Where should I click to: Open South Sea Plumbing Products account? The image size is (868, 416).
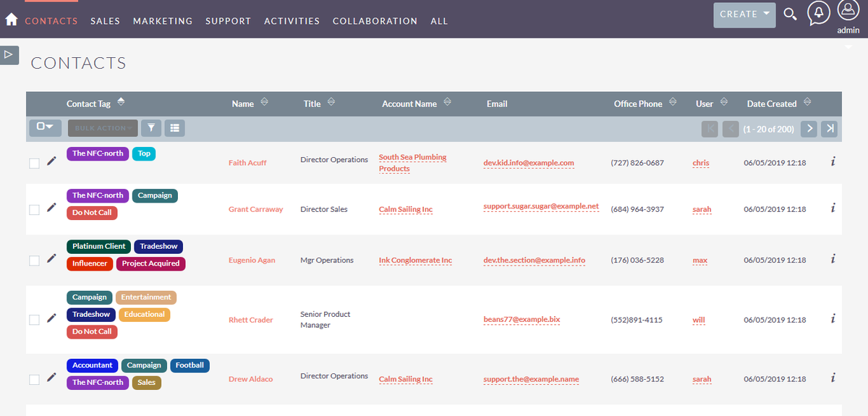click(x=413, y=163)
